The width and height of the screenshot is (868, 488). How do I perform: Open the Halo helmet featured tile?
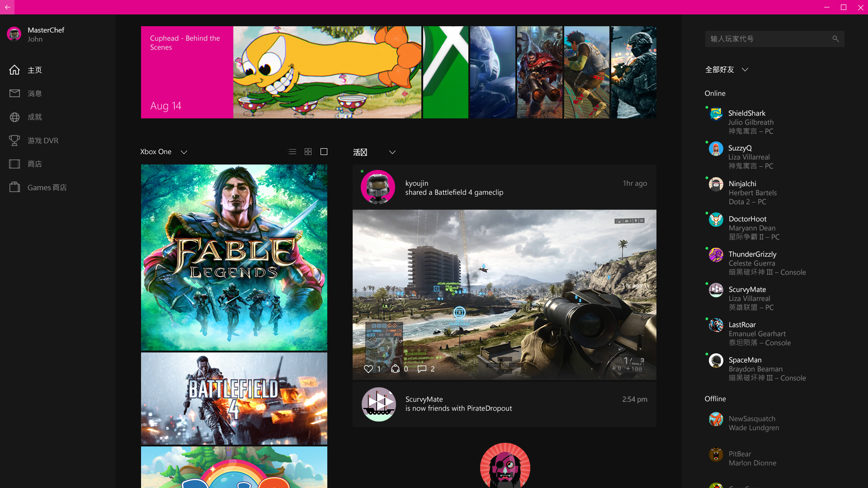[493, 72]
